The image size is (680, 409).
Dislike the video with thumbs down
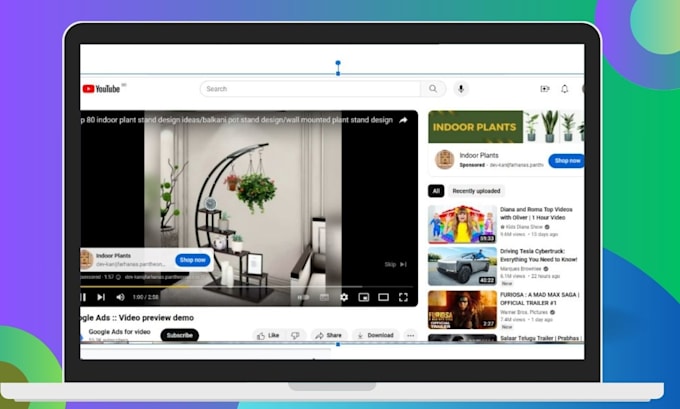click(x=295, y=335)
